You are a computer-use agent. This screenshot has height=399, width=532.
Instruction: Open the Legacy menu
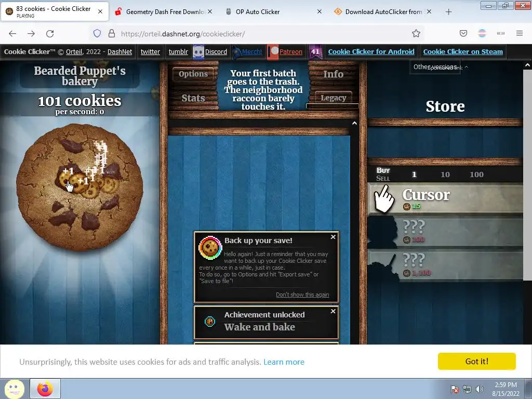(333, 98)
